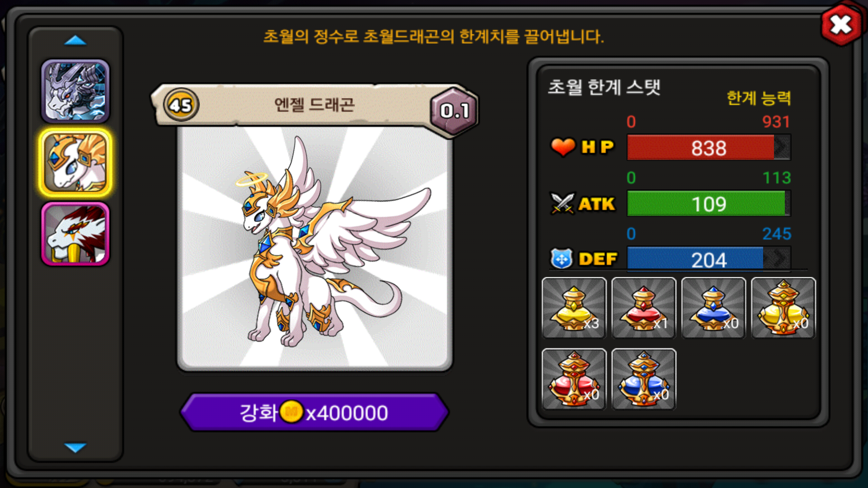Click the green ATK bar showing 109

tap(709, 203)
